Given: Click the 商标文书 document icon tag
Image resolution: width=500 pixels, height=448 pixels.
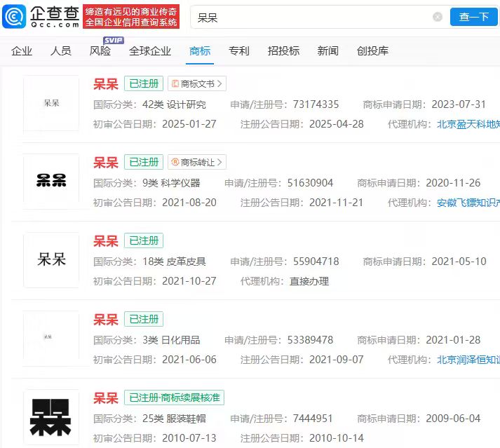Looking at the screenshot, I should tap(196, 84).
